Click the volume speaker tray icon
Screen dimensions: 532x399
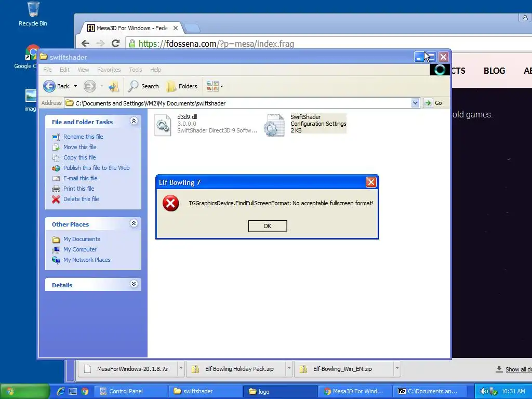pos(484,392)
